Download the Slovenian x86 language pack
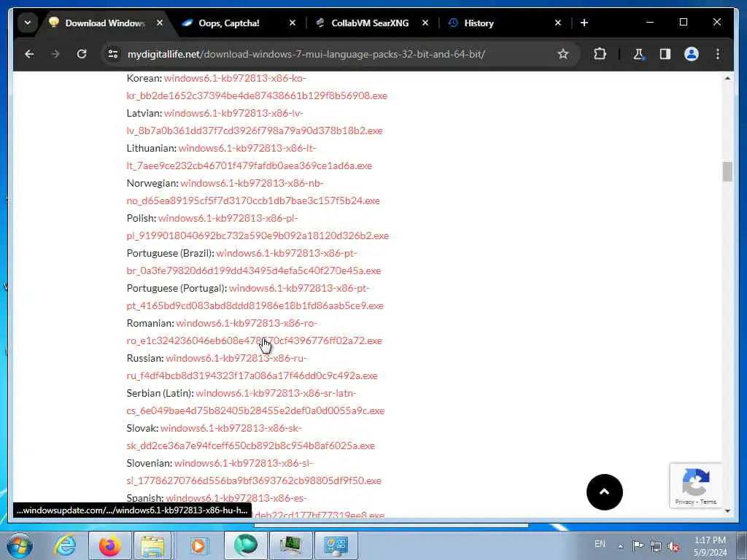 click(254, 472)
